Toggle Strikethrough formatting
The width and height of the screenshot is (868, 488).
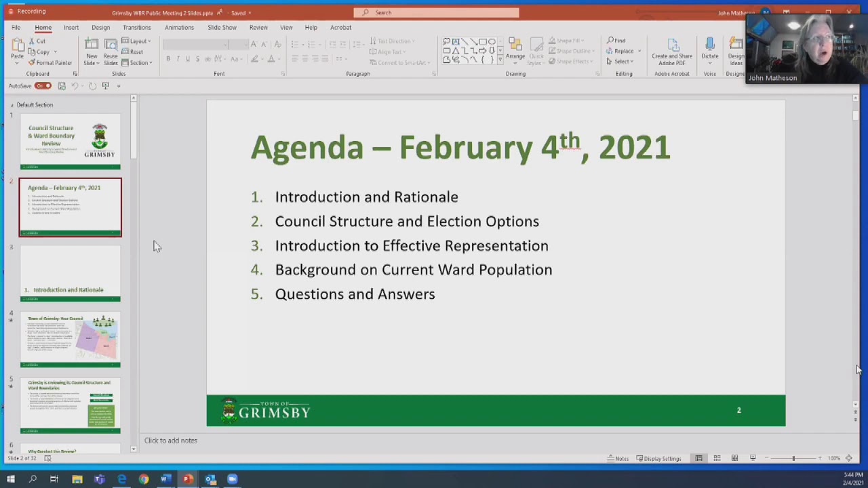click(208, 59)
